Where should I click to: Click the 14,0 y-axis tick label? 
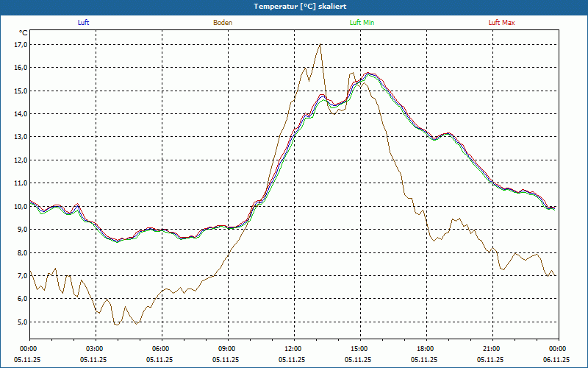(20, 113)
